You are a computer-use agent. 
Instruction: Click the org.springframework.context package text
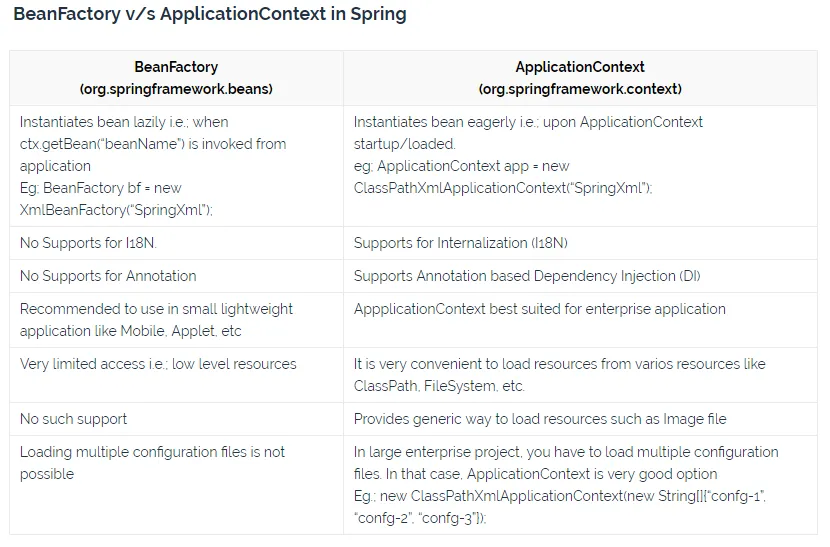tap(580, 89)
